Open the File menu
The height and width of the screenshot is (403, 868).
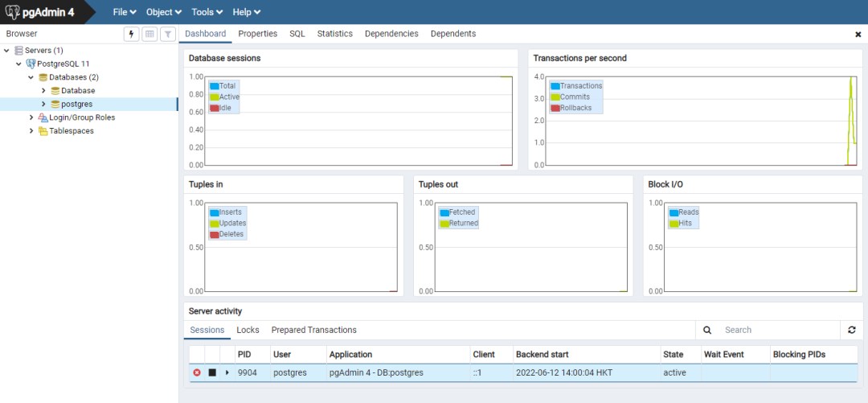[x=125, y=11]
